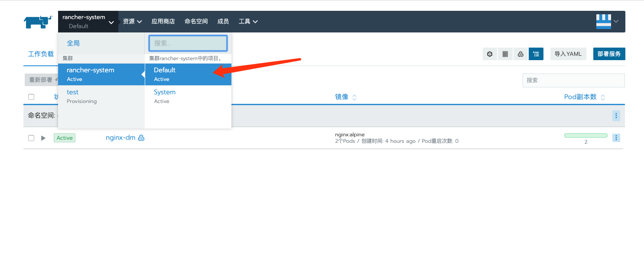Click the Rancher cow logo
Viewport: 644px width, 270px height.
coord(38,21)
